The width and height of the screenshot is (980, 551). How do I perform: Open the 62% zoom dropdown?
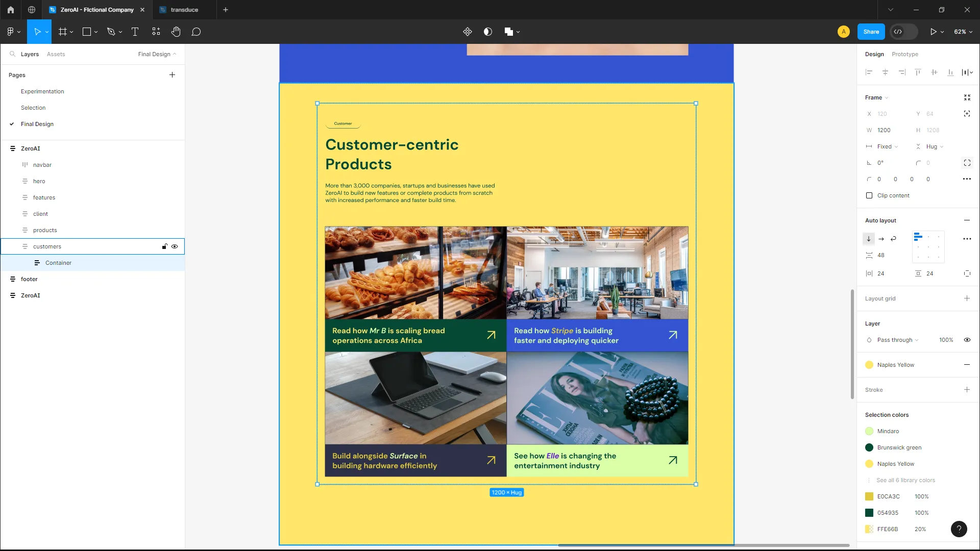(x=963, y=32)
